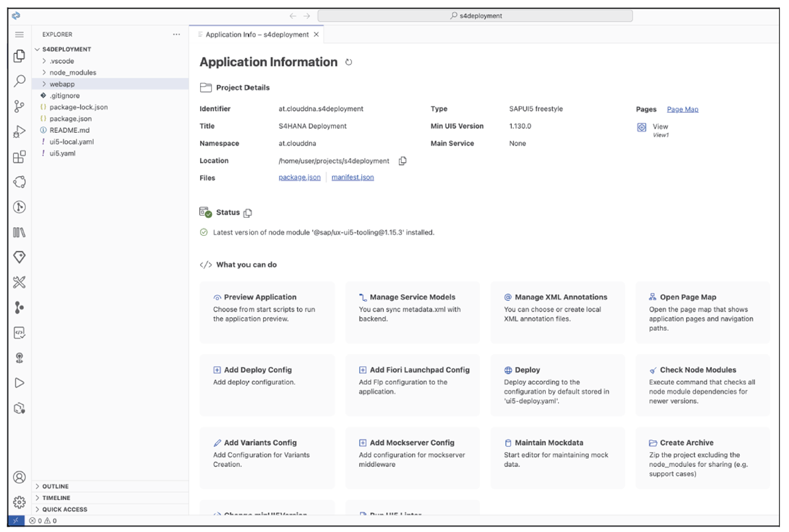789x532 pixels.
Task: Select the Application Info – s4deployment tab
Action: (x=257, y=35)
